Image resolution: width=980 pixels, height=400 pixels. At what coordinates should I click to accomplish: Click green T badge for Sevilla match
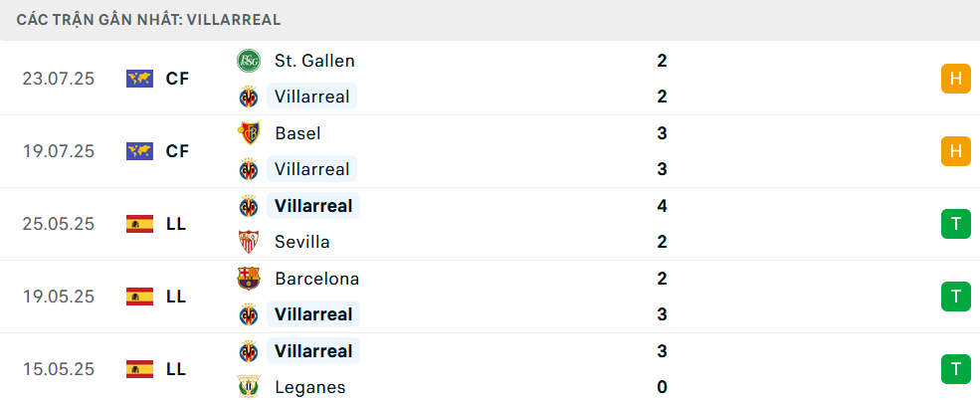tap(956, 224)
